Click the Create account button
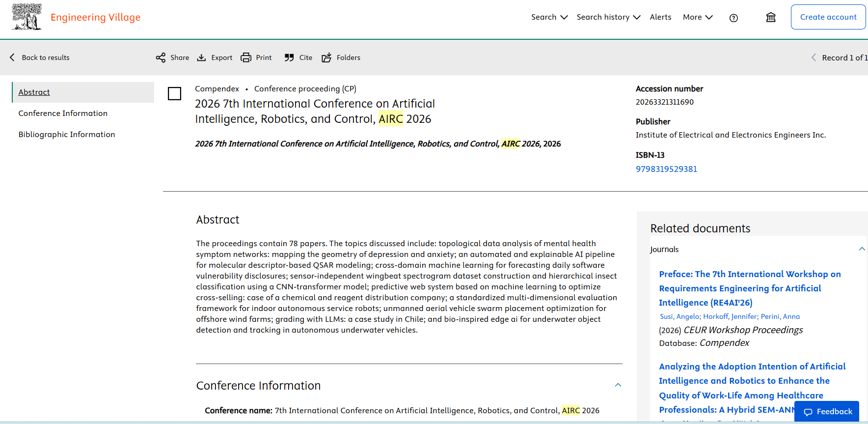The width and height of the screenshot is (868, 424). 828,17
